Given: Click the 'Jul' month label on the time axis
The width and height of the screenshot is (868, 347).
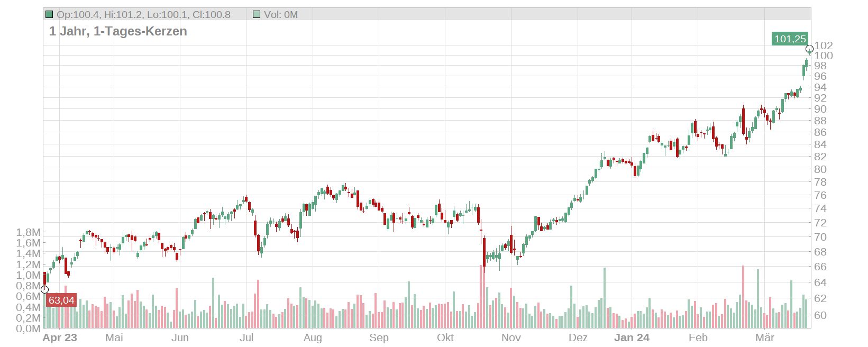Looking at the screenshot, I should tap(246, 338).
